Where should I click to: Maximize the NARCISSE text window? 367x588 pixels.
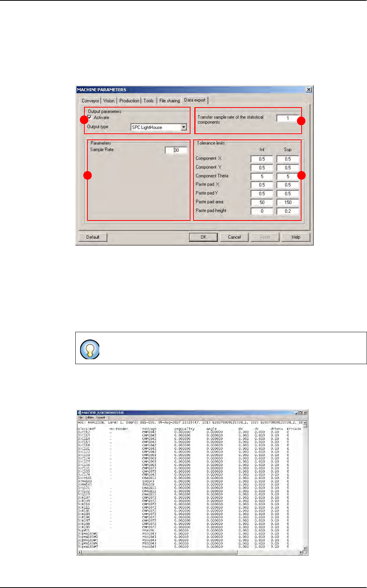point(300,413)
